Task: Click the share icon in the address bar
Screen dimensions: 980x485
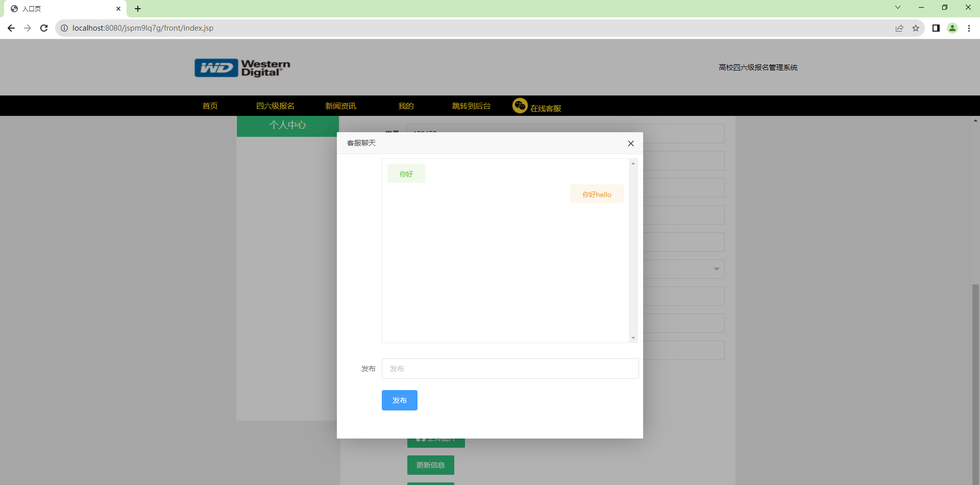Action: (x=899, y=28)
